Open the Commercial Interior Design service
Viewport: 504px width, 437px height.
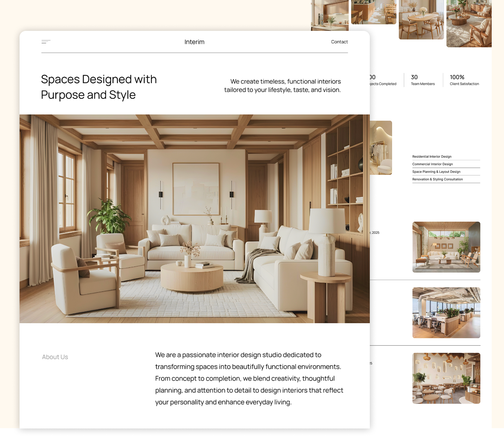click(x=432, y=164)
